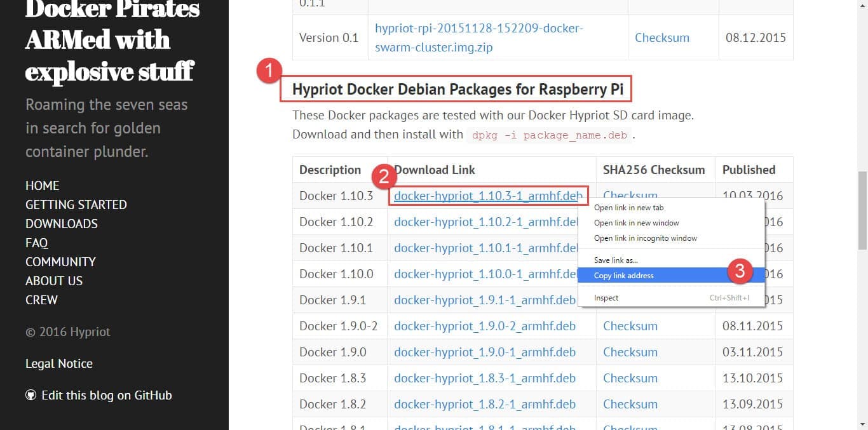868x430 pixels.
Task: Click the GitHub icon in sidebar
Action: coord(31,395)
